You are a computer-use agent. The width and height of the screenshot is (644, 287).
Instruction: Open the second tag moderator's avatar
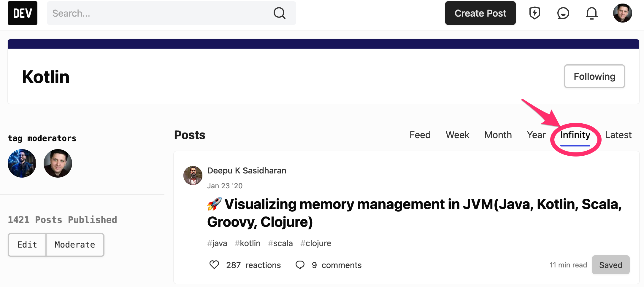[58, 163]
